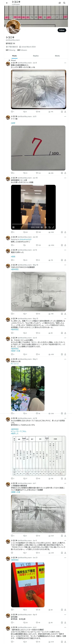Viewport: 72px width, 644px height.
Task: Switch to the Replies tab
Action: pos(36,56)
